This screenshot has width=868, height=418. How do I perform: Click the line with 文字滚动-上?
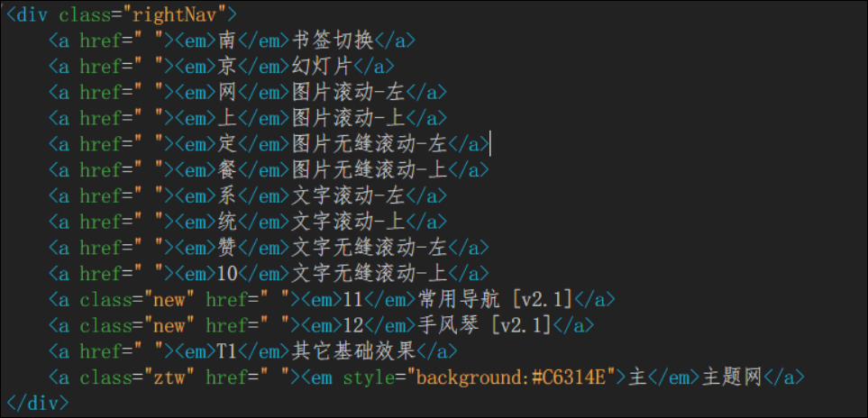248,222
